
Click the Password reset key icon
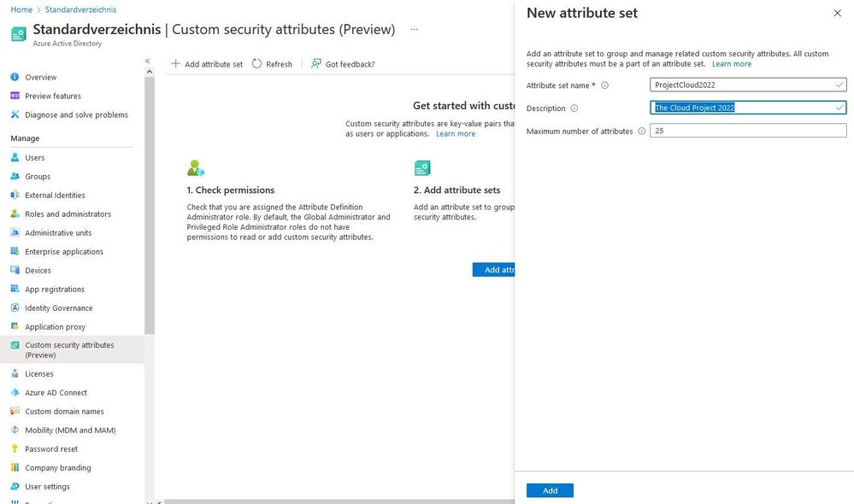click(x=15, y=448)
